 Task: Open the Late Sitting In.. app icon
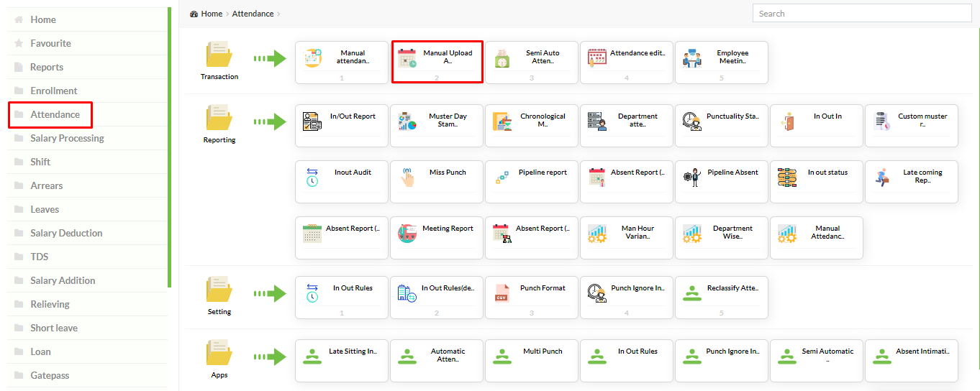[x=312, y=356]
